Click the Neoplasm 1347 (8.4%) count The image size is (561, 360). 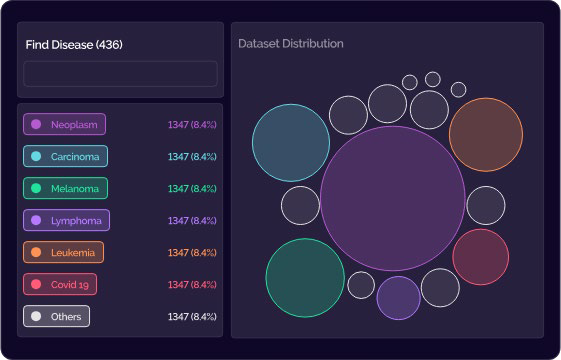click(192, 125)
